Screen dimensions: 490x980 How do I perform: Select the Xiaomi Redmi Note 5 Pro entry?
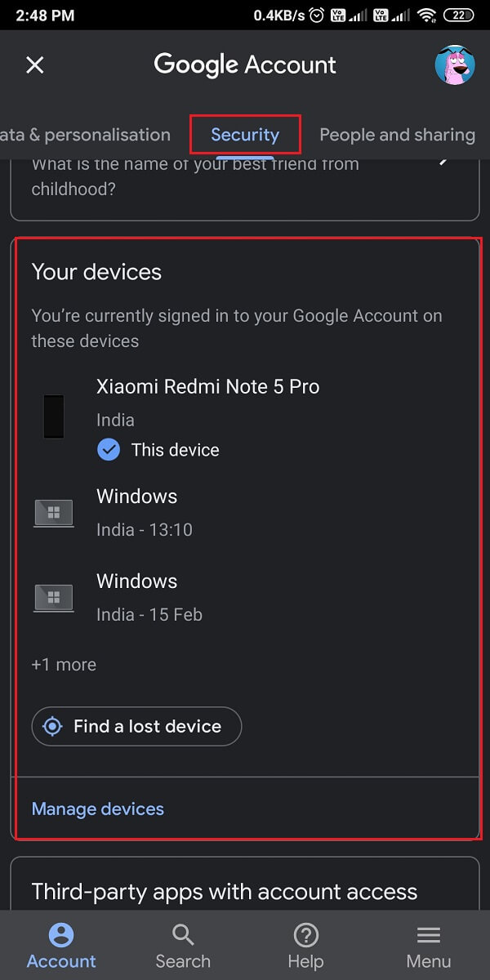[208, 386]
